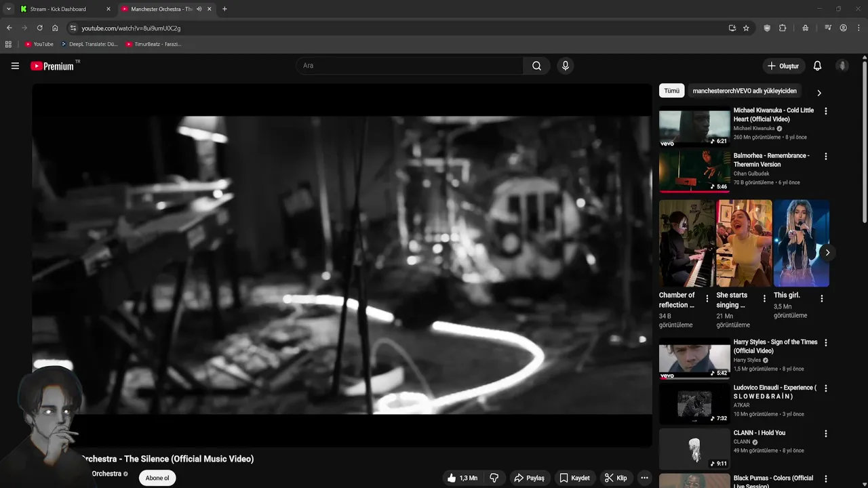Create a clip with Klip button
This screenshot has width=868, height=488.
pyautogui.click(x=615, y=478)
